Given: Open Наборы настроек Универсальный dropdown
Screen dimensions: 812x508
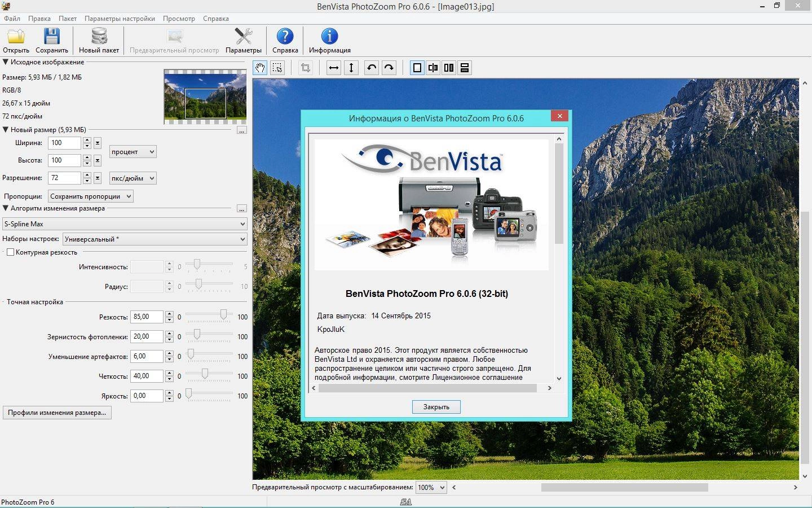Looking at the screenshot, I should point(155,239).
